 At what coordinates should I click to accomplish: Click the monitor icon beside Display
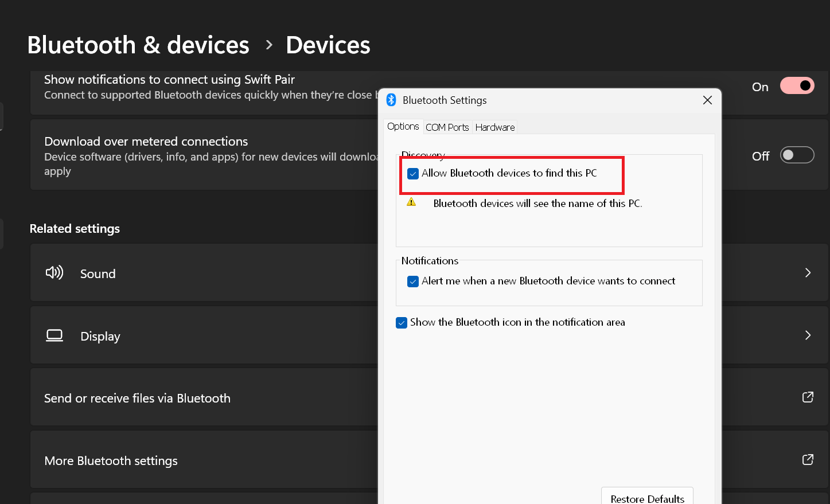[x=54, y=335]
